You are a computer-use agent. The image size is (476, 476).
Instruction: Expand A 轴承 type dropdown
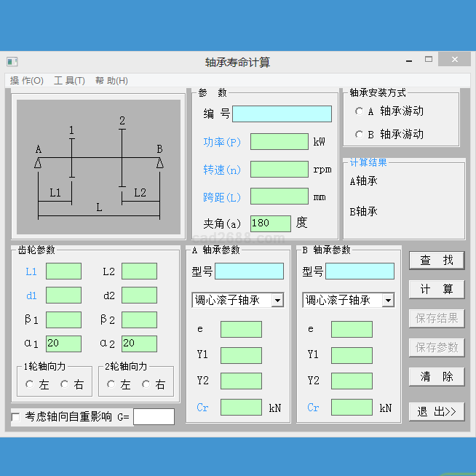(x=277, y=300)
